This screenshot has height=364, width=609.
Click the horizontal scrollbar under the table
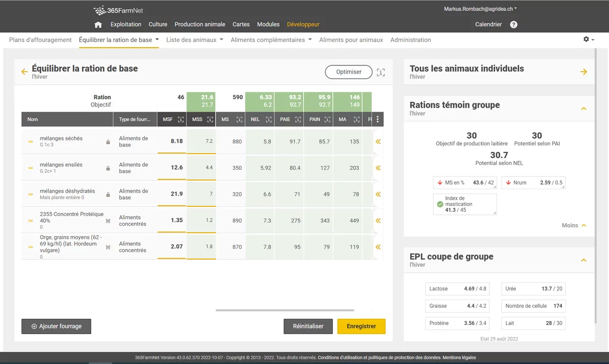click(285, 310)
